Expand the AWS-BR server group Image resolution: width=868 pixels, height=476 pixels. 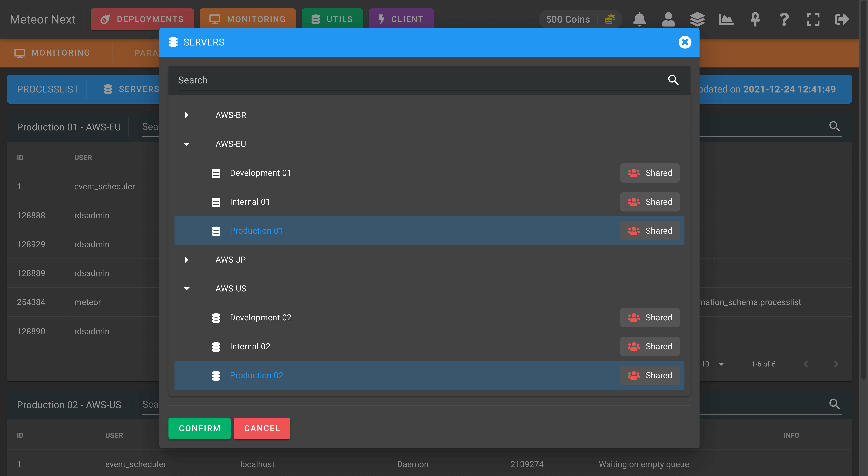[x=187, y=115]
